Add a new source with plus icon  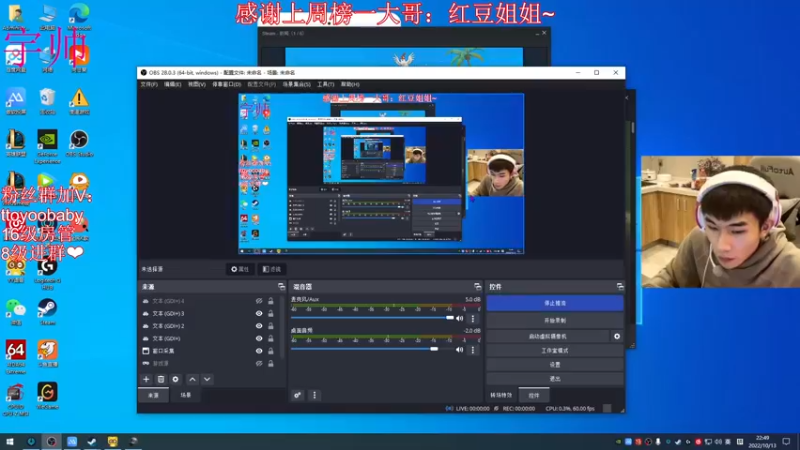[x=146, y=379]
